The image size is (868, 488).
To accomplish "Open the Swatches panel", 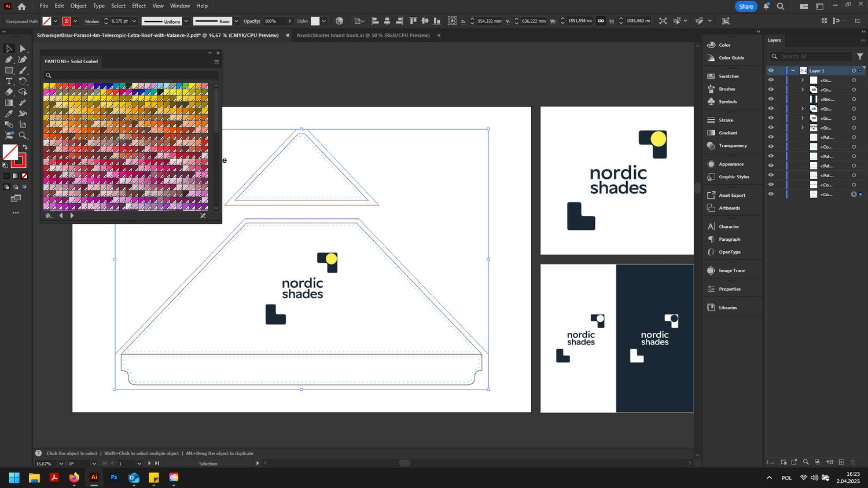I will pyautogui.click(x=728, y=76).
